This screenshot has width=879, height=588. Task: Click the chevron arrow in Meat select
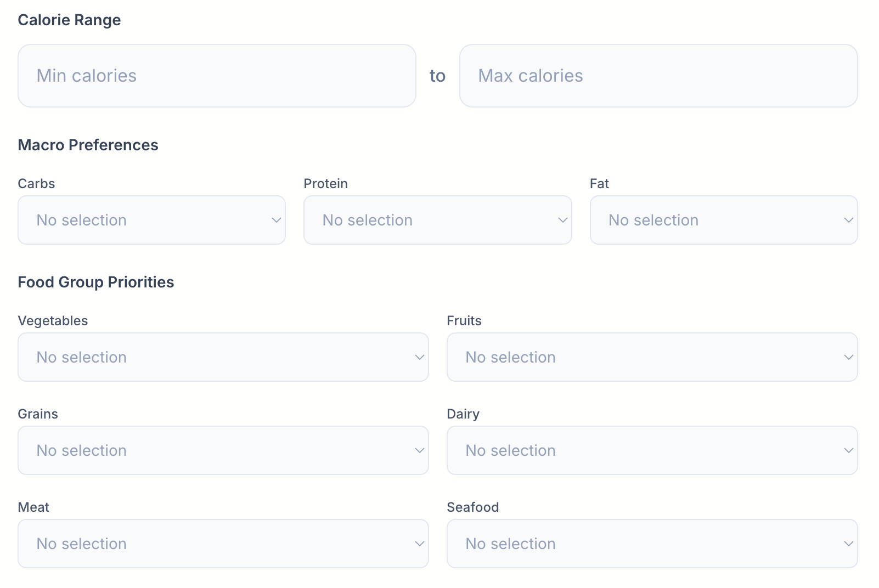(x=419, y=544)
